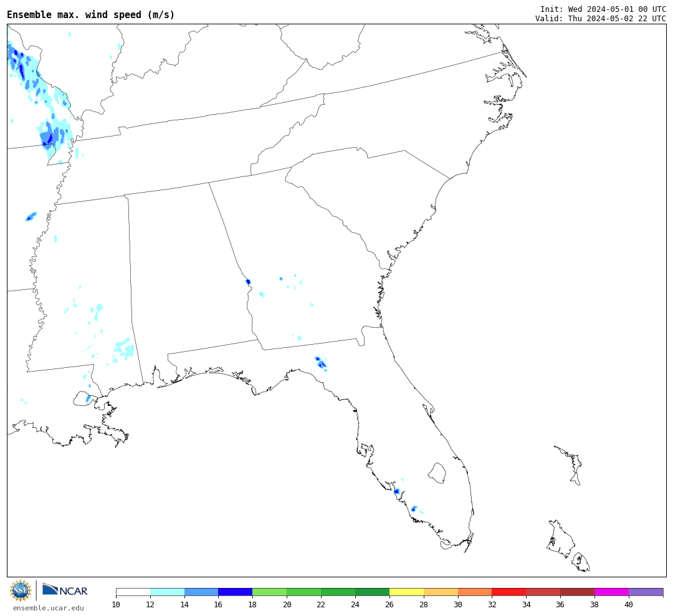673x616 pixels.
Task: Click Lake Pontchartrain outline in Louisiana
Action: (x=84, y=398)
